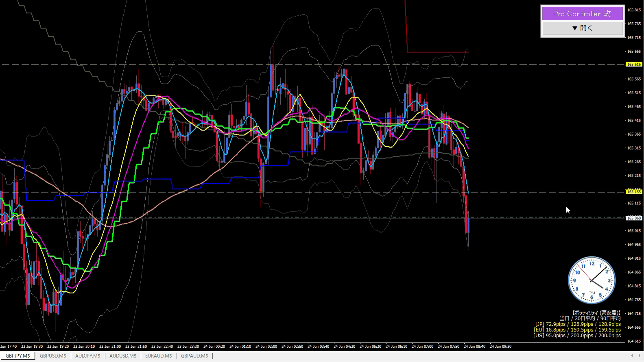This screenshot has height=362, width=644.
Task: Click the 164.865 price scale value
Action: click(x=634, y=272)
